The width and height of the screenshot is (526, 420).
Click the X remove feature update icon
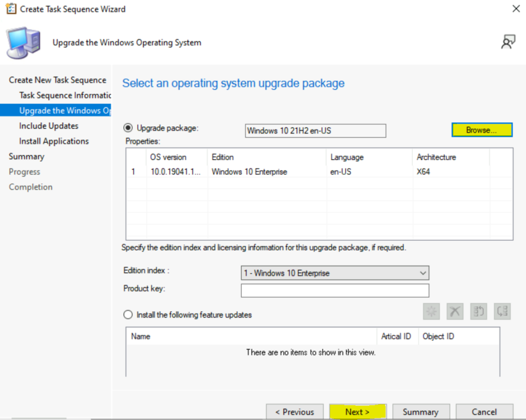(455, 311)
